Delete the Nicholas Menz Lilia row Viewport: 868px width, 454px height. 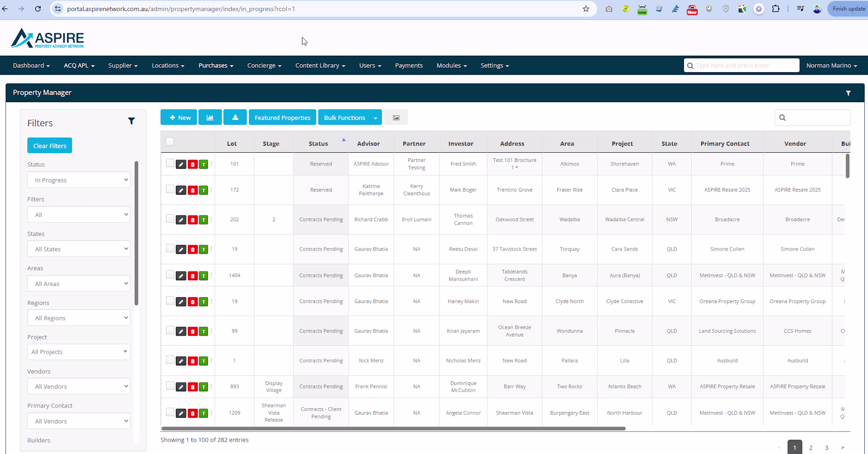coord(192,361)
